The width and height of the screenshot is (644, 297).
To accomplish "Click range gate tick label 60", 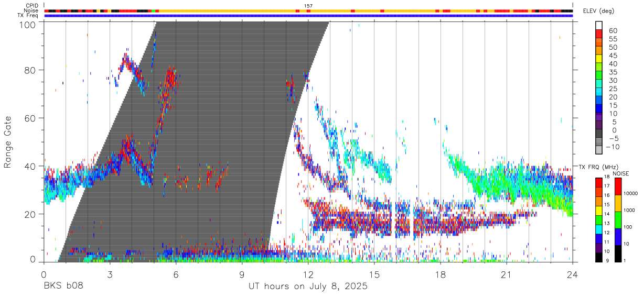I will pos(31,118).
